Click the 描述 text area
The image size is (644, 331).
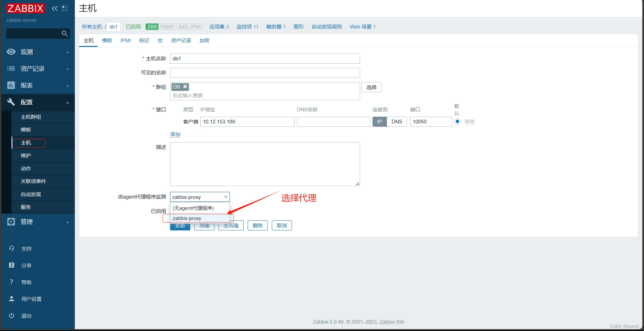(x=265, y=164)
